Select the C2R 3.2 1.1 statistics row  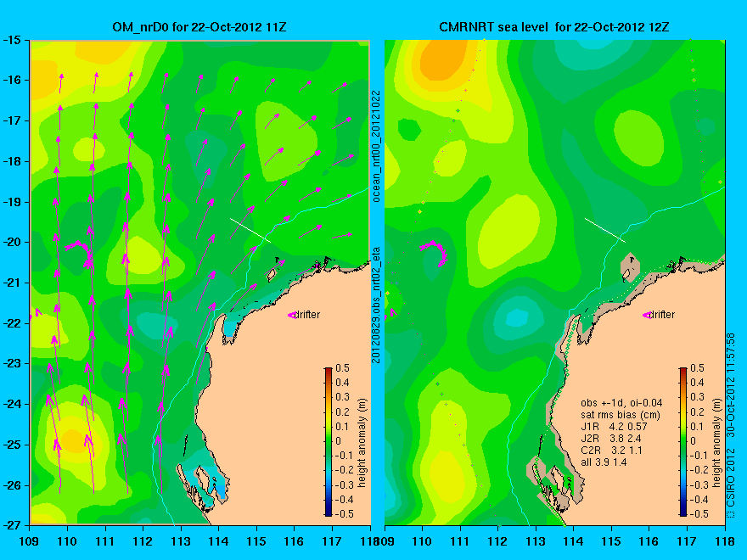pyautogui.click(x=611, y=451)
